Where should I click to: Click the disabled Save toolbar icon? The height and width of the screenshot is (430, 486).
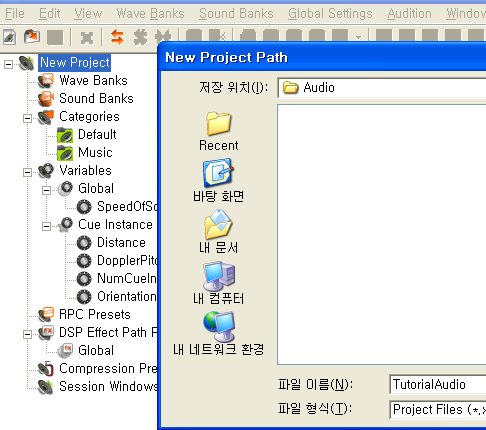pyautogui.click(x=55, y=37)
